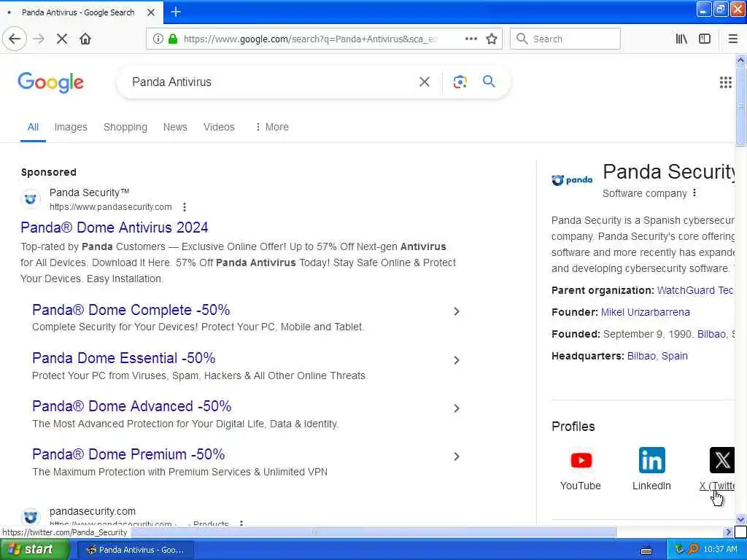
Task: Open the Firefox home page
Action: 85,39
